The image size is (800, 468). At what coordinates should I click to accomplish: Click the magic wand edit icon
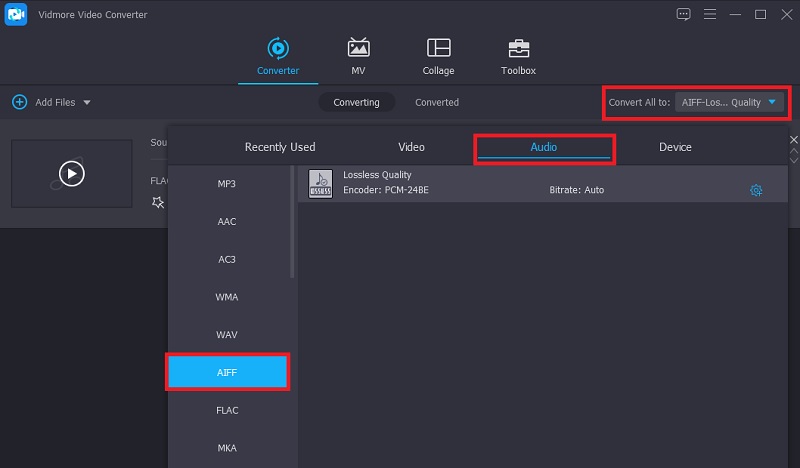pos(157,202)
